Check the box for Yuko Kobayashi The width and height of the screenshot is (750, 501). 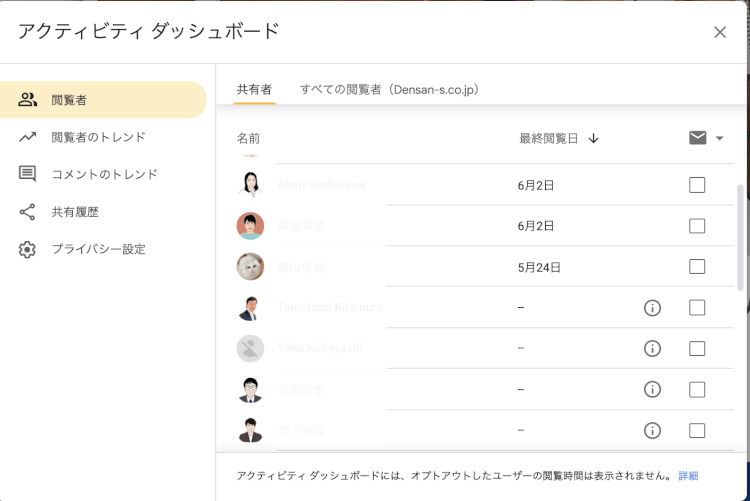tap(697, 348)
